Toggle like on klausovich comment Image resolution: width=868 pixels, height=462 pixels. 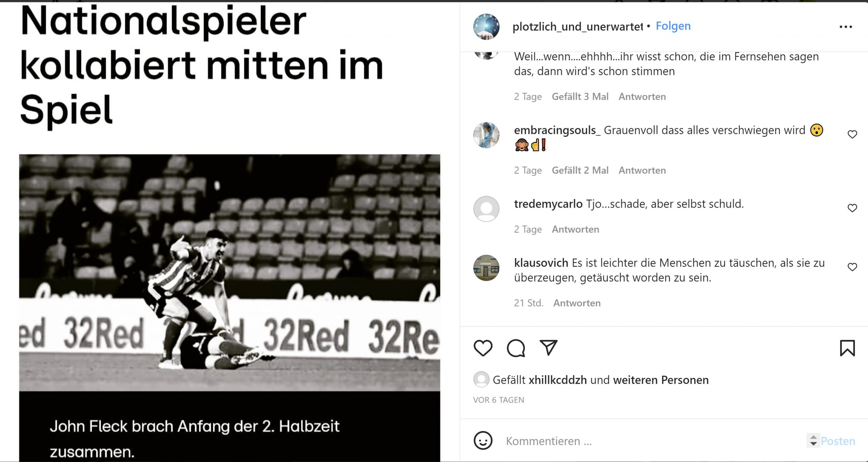[852, 267]
